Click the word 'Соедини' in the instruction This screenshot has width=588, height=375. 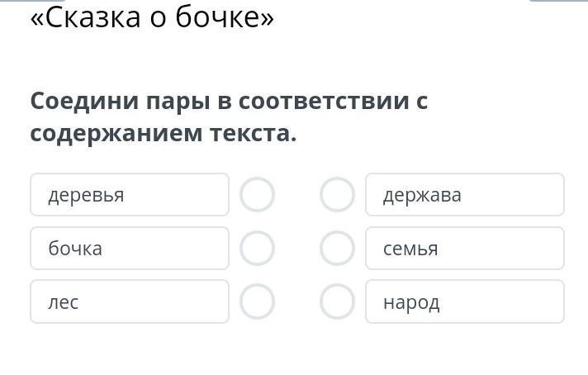(83, 102)
